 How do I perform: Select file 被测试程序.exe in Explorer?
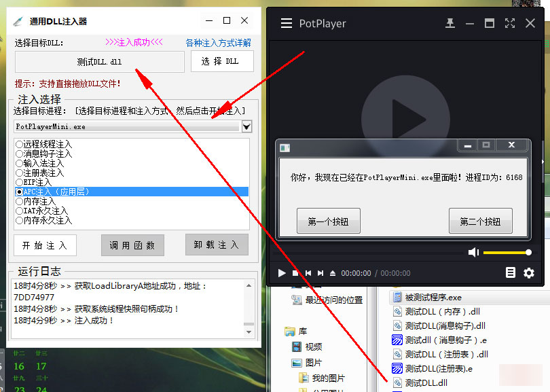433,298
